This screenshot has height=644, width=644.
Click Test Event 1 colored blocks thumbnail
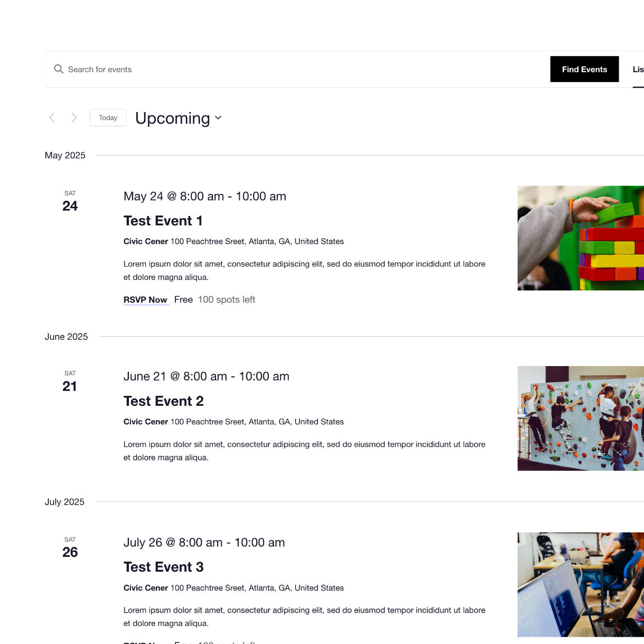(x=580, y=238)
